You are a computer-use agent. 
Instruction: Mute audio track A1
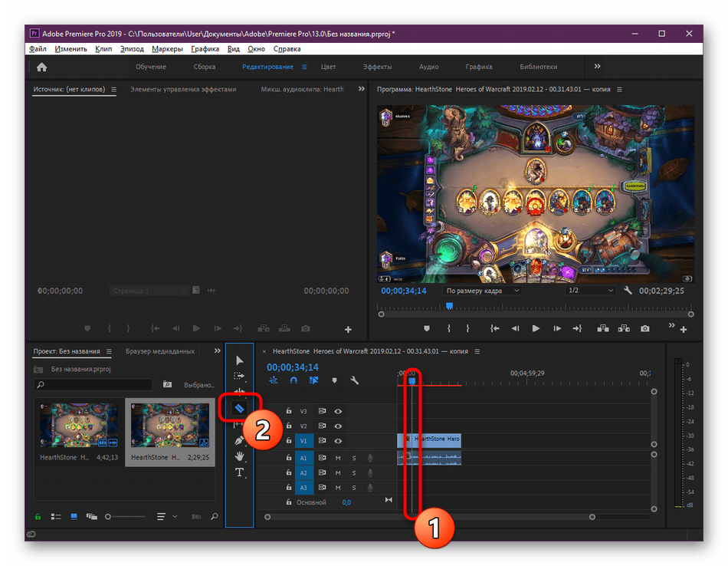click(338, 458)
